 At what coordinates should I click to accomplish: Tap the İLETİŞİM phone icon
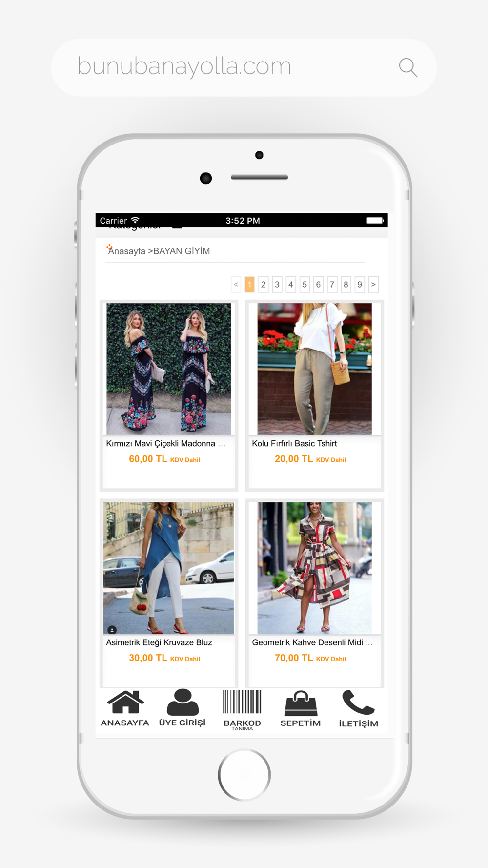point(358,703)
